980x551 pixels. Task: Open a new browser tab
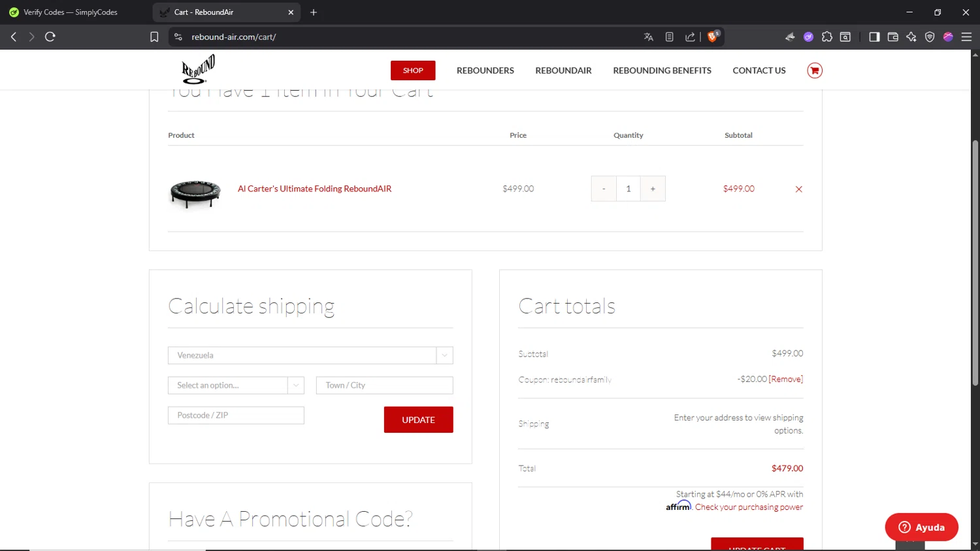314,12
